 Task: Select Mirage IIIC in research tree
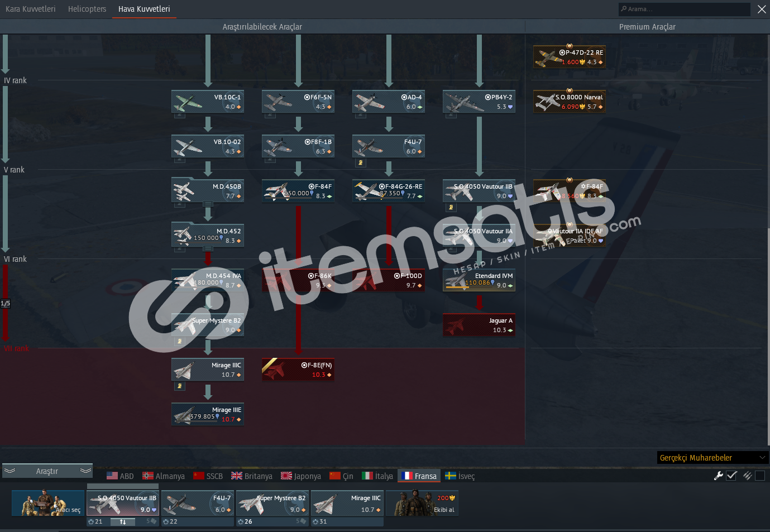208,370
